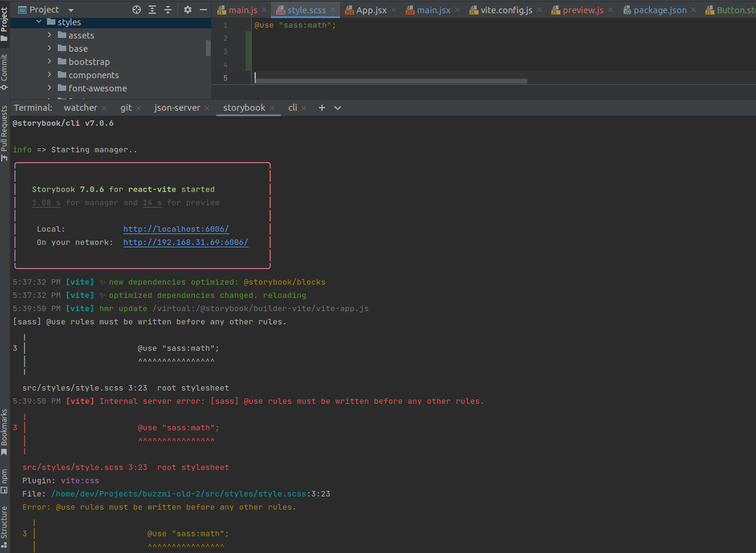Click the editor horizontal scrollbar

391,81
